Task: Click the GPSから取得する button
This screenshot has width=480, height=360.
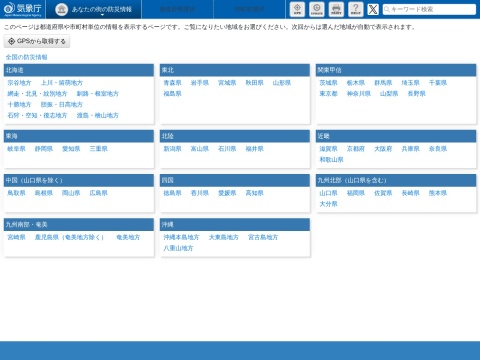Action: [37, 41]
